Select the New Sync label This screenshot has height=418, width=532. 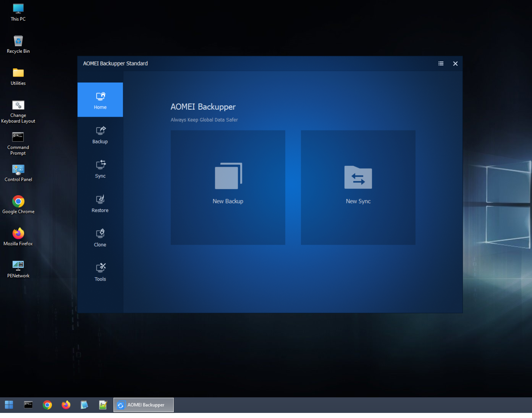coord(358,201)
